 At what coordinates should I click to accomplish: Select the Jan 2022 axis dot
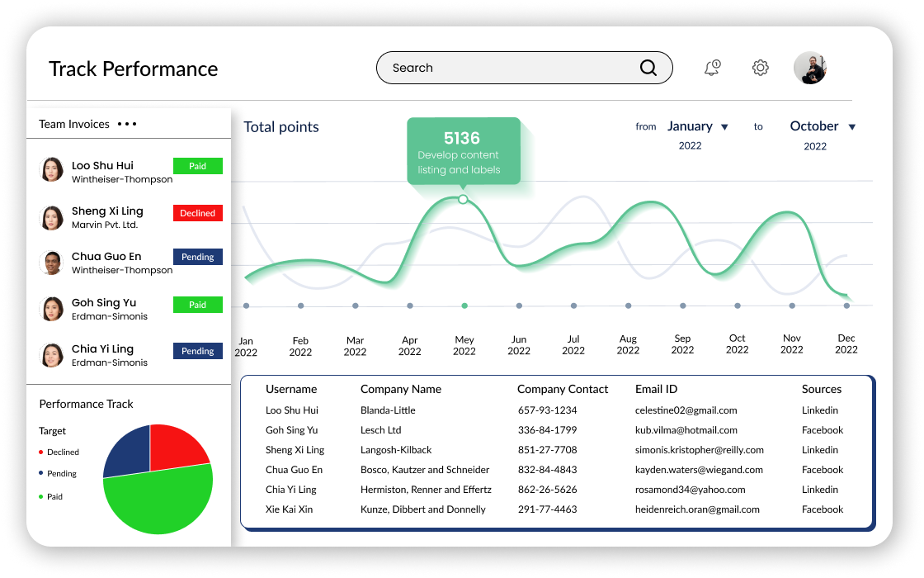pos(247,306)
